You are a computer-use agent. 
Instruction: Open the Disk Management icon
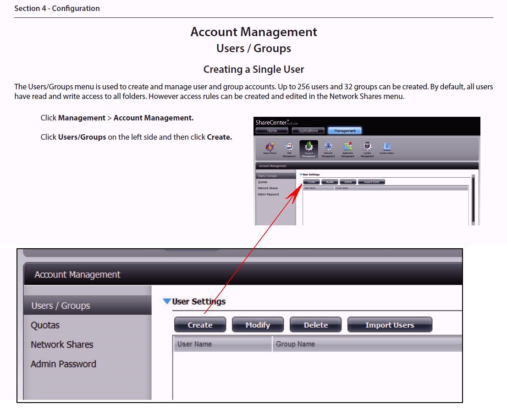[289, 150]
